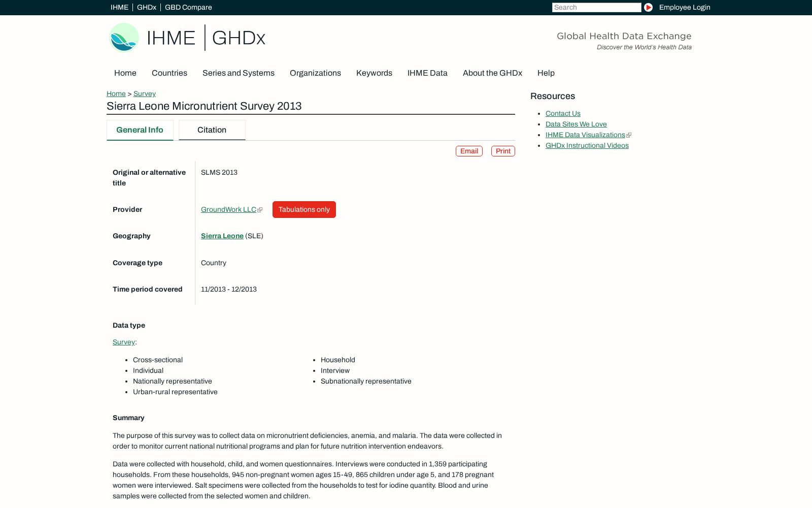Screen dimensions: 812x508
Task: Click the Individual list item
Action: pyautogui.click(x=148, y=370)
